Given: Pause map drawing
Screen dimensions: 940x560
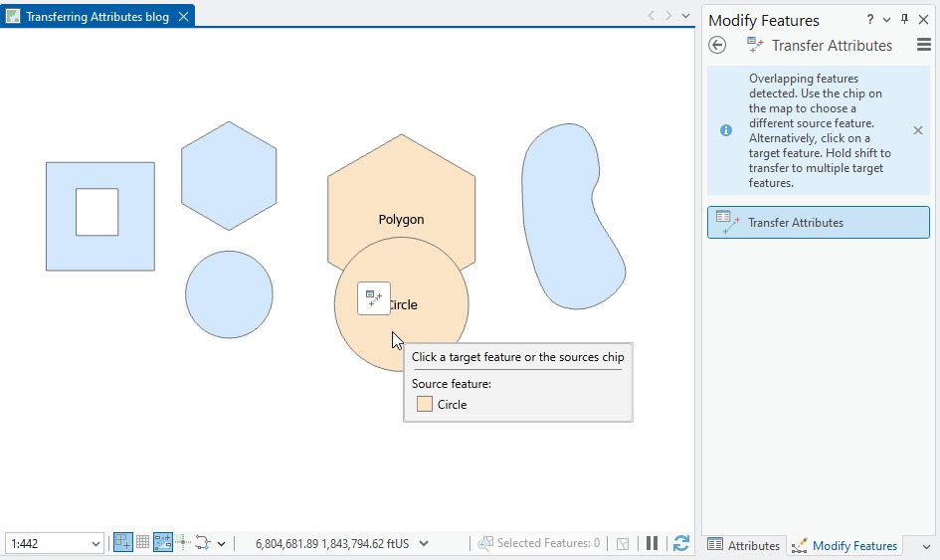Looking at the screenshot, I should pos(652,543).
